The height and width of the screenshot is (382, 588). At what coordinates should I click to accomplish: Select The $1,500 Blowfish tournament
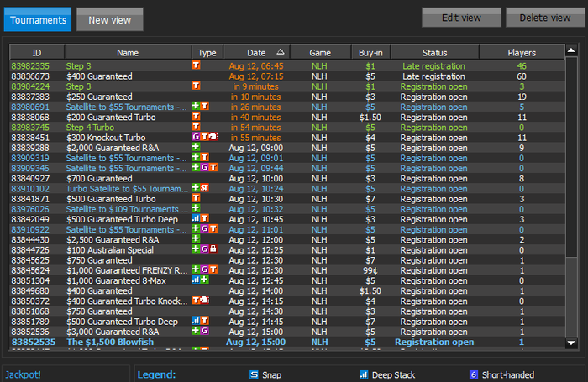pyautogui.click(x=287, y=342)
